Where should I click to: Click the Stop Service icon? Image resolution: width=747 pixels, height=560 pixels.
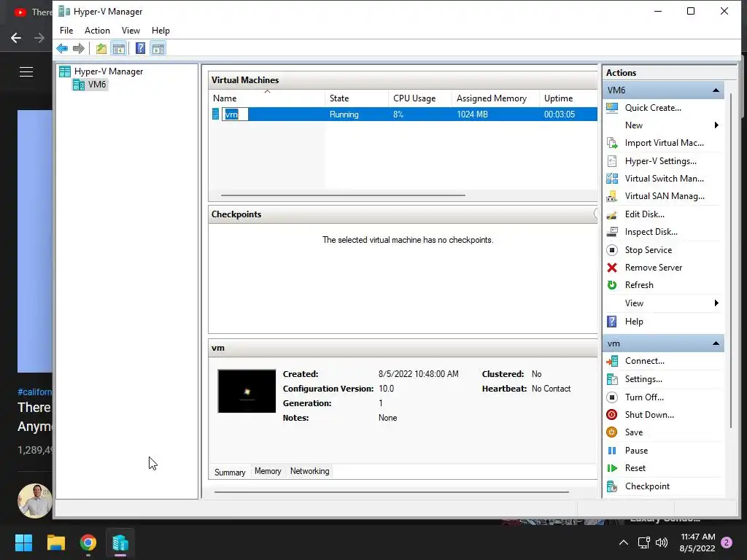tap(612, 250)
